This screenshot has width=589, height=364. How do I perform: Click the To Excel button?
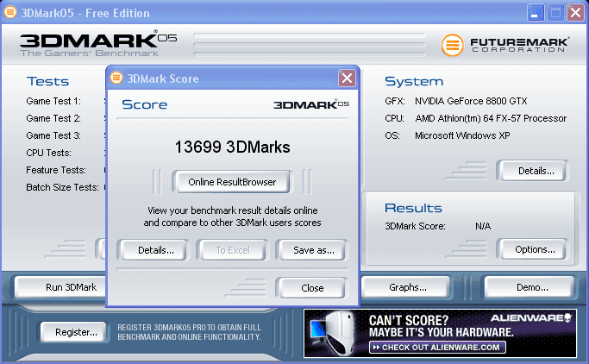[233, 250]
